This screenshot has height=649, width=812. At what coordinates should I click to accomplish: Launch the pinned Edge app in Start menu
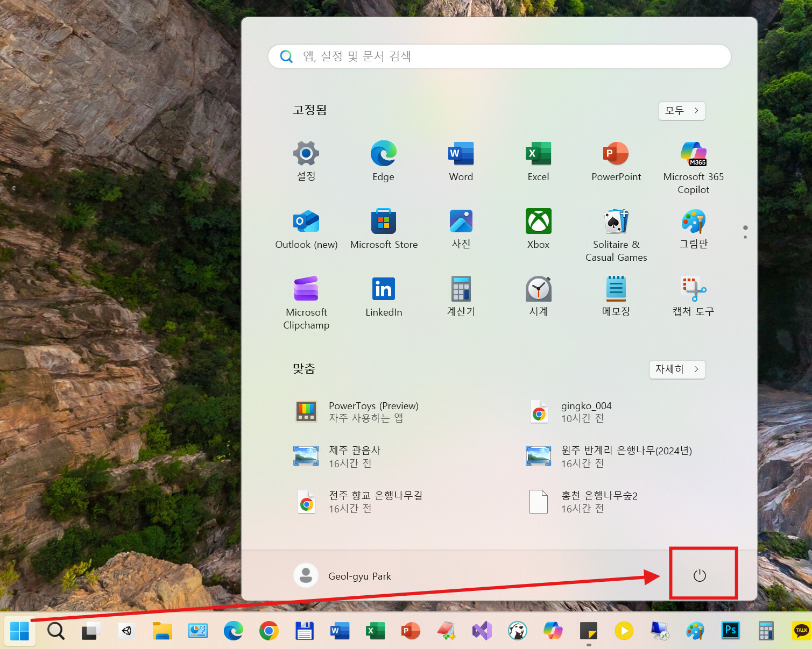[x=384, y=161]
